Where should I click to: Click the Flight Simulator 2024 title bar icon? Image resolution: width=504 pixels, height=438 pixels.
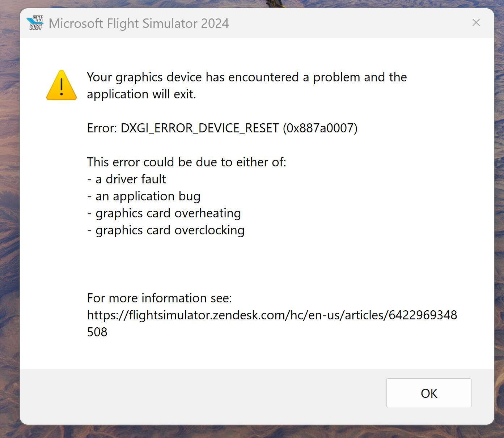click(35, 23)
